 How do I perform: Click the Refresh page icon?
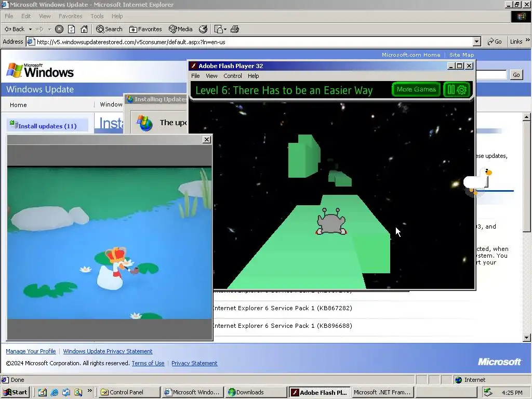pos(72,29)
